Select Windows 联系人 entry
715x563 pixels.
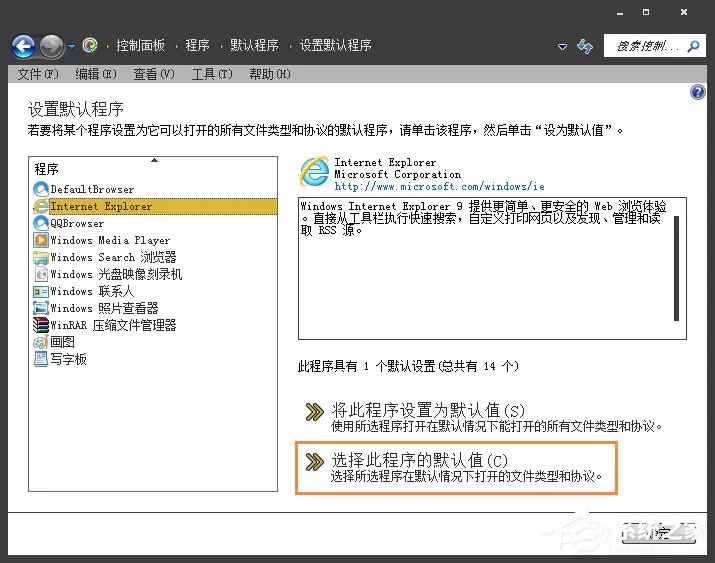click(x=153, y=291)
